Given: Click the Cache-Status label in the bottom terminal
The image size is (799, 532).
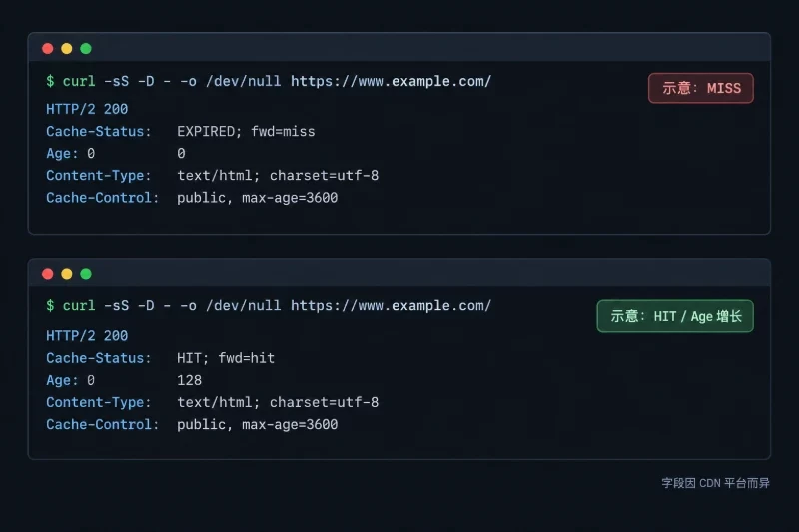Looking at the screenshot, I should point(99,358).
